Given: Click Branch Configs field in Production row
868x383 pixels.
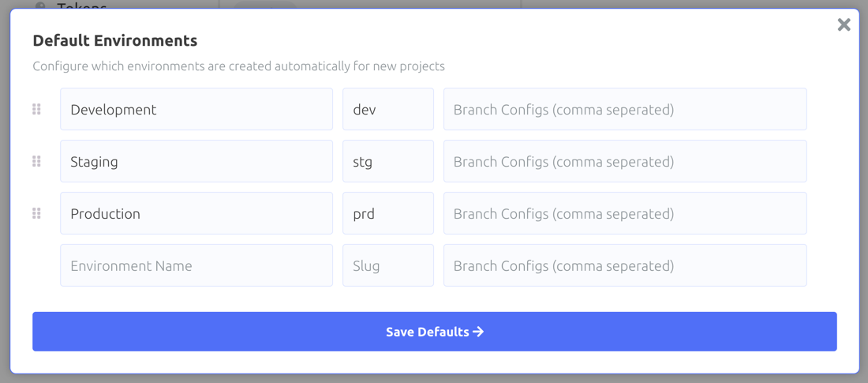Looking at the screenshot, I should click(x=624, y=213).
